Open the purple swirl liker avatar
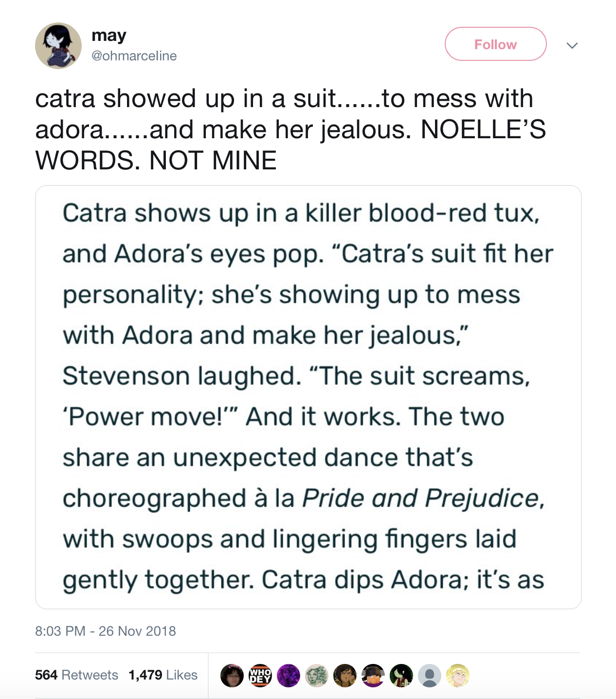The image size is (616, 699). [289, 676]
